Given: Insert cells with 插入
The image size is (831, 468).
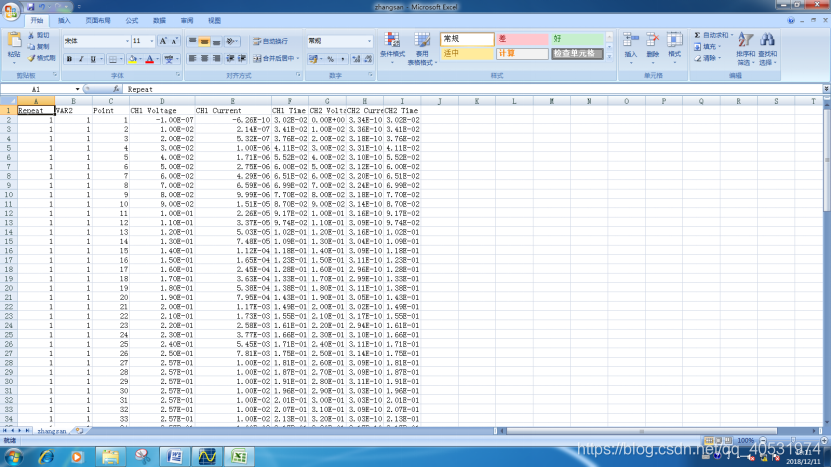Looking at the screenshot, I should (631, 47).
